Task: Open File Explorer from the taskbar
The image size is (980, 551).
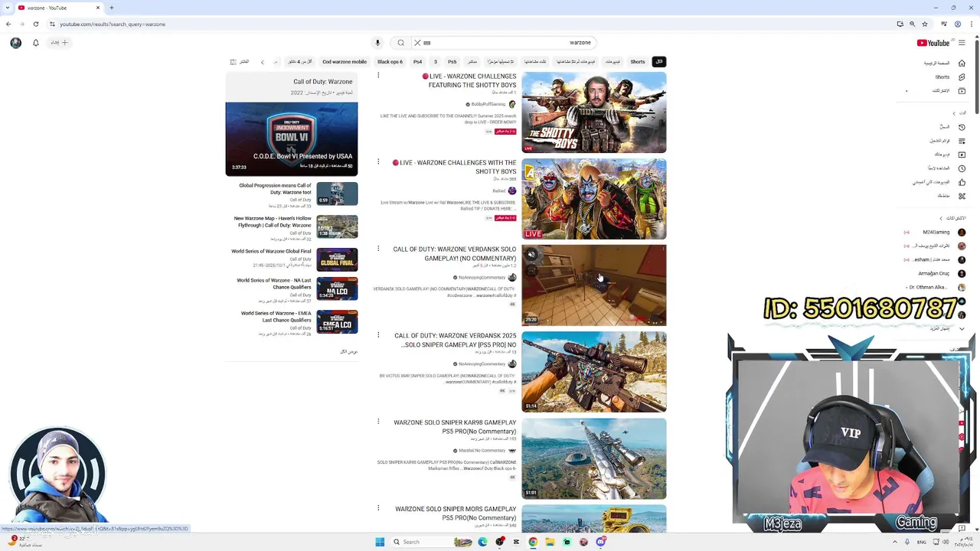Action: pos(550,542)
